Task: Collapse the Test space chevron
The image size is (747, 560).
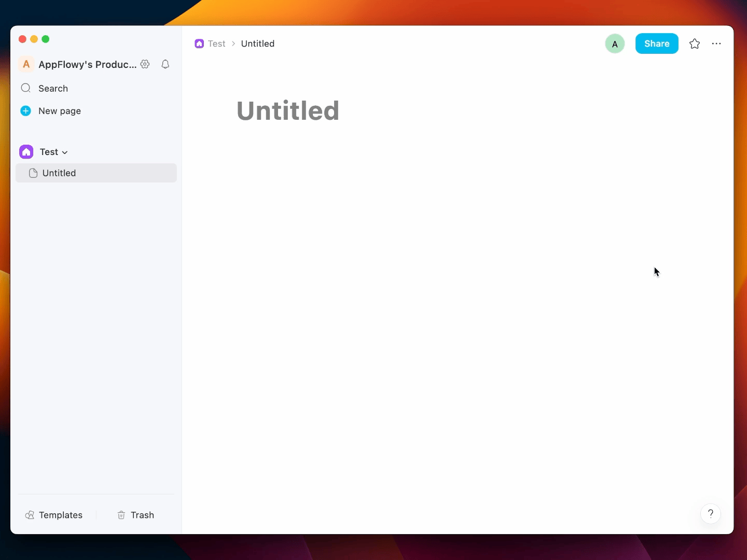Action: [x=65, y=152]
